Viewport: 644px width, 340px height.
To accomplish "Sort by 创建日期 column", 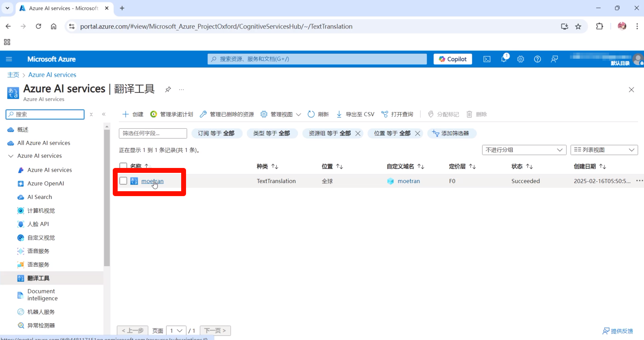I will 590,166.
